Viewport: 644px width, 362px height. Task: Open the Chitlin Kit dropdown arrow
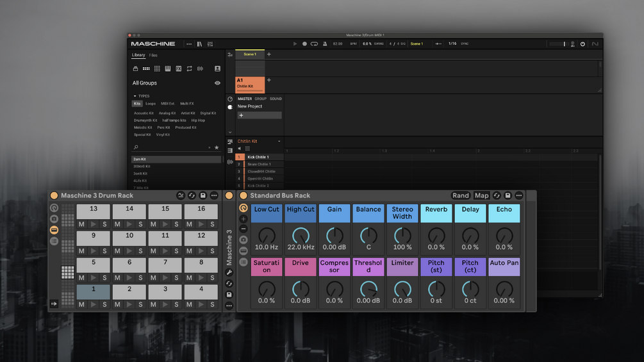click(x=279, y=141)
